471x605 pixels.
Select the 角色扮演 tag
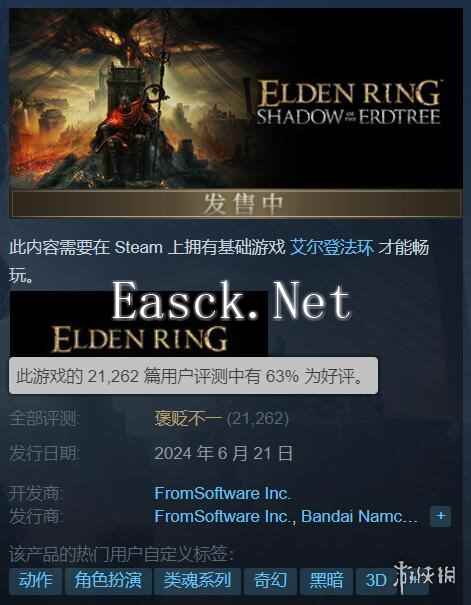tap(108, 581)
